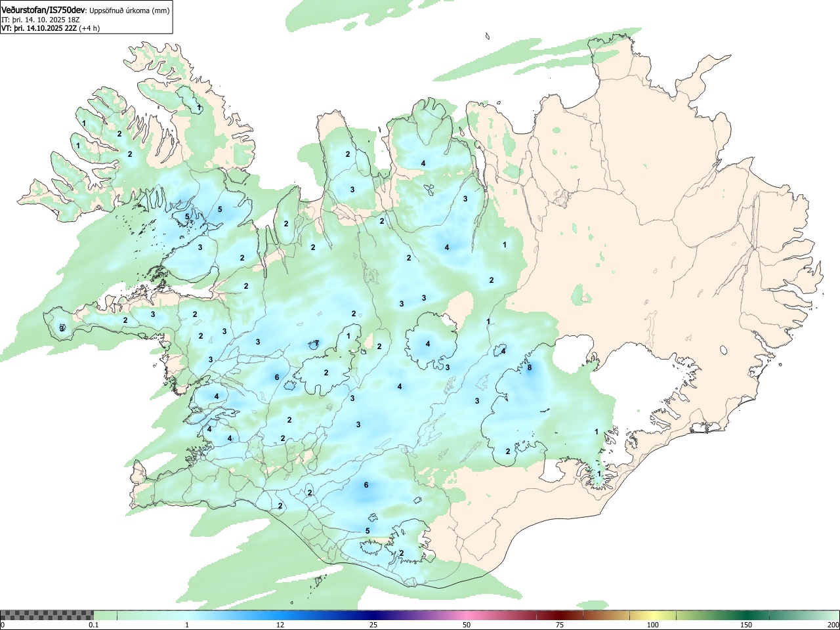The width and height of the screenshot is (840, 630).
Task: Click the 50 label on the color scale
Action: tap(467, 625)
